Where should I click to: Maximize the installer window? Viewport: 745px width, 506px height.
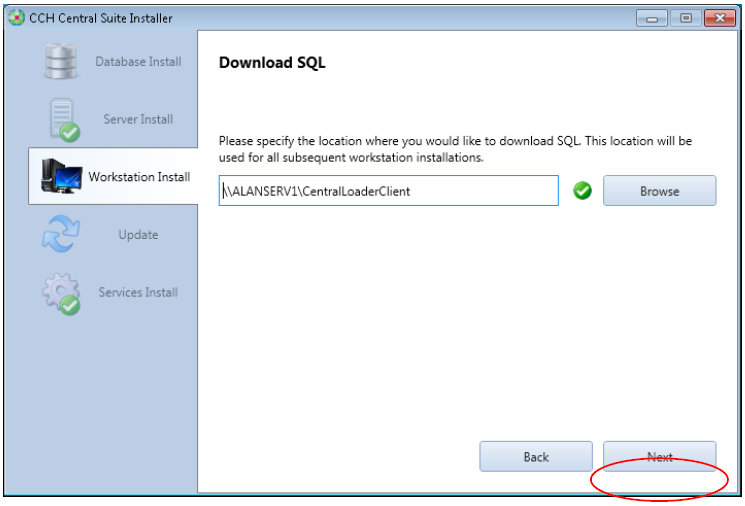(x=686, y=19)
